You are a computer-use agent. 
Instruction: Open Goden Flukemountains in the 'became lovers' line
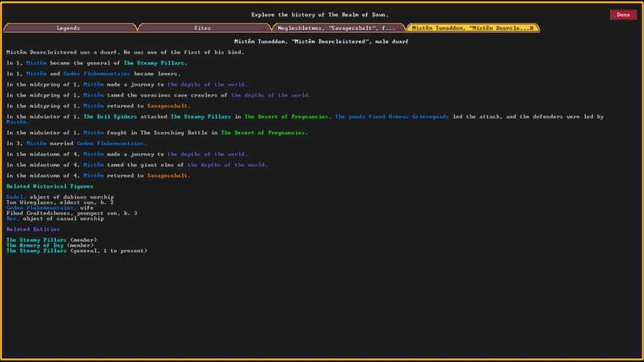point(97,74)
